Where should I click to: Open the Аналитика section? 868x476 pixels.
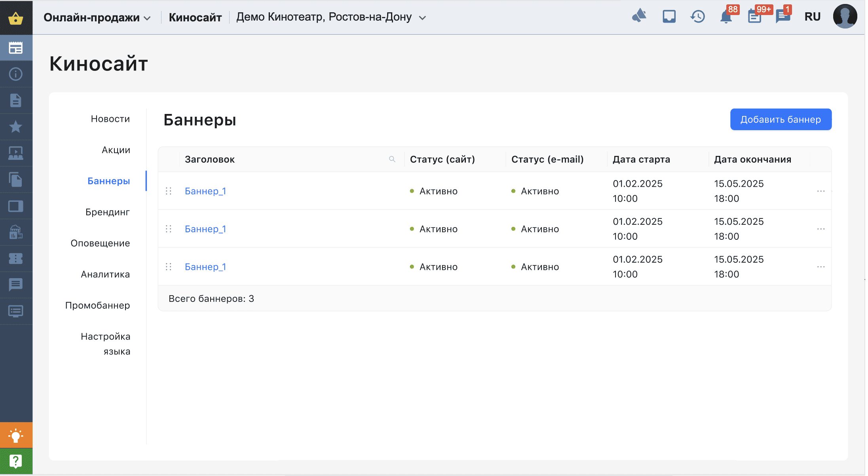105,275
